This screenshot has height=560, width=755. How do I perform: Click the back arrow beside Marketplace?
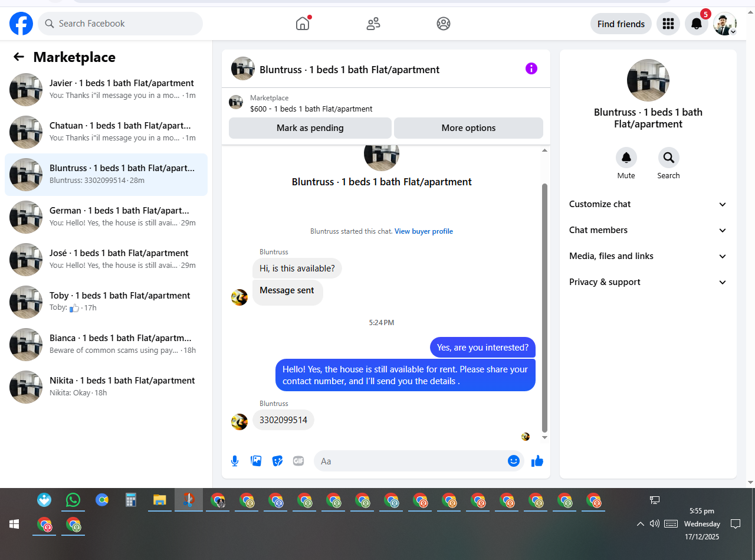[x=19, y=57]
